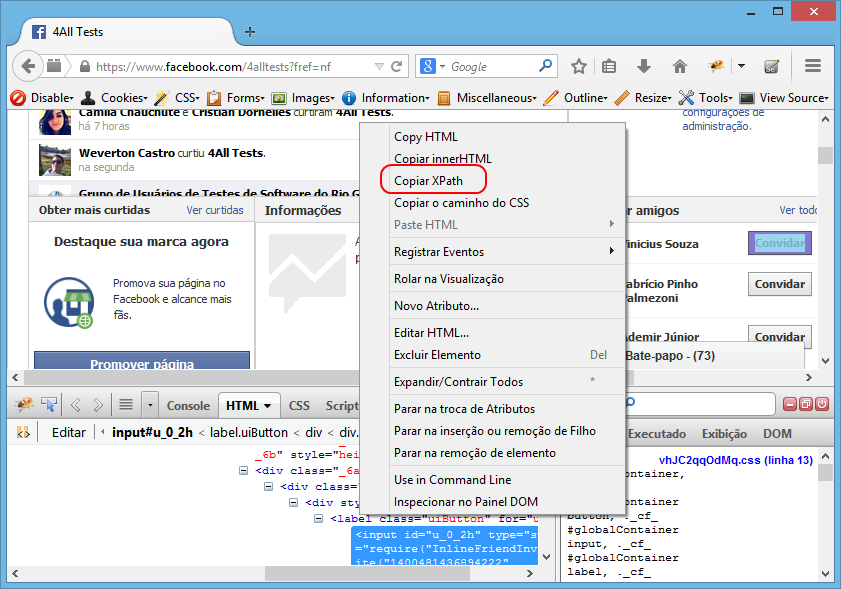
Task: Open the Information toolbar menu
Action: [x=386, y=98]
